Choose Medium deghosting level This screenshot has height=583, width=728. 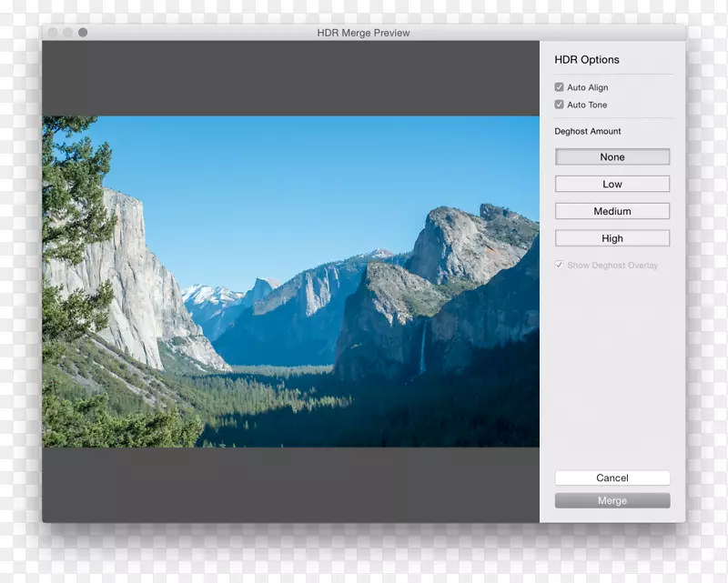tap(612, 211)
